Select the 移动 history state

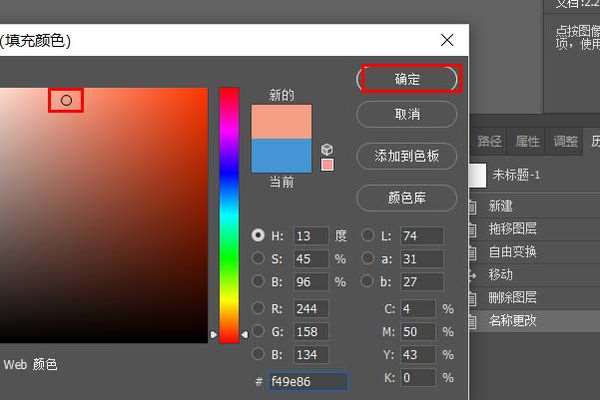[535, 274]
